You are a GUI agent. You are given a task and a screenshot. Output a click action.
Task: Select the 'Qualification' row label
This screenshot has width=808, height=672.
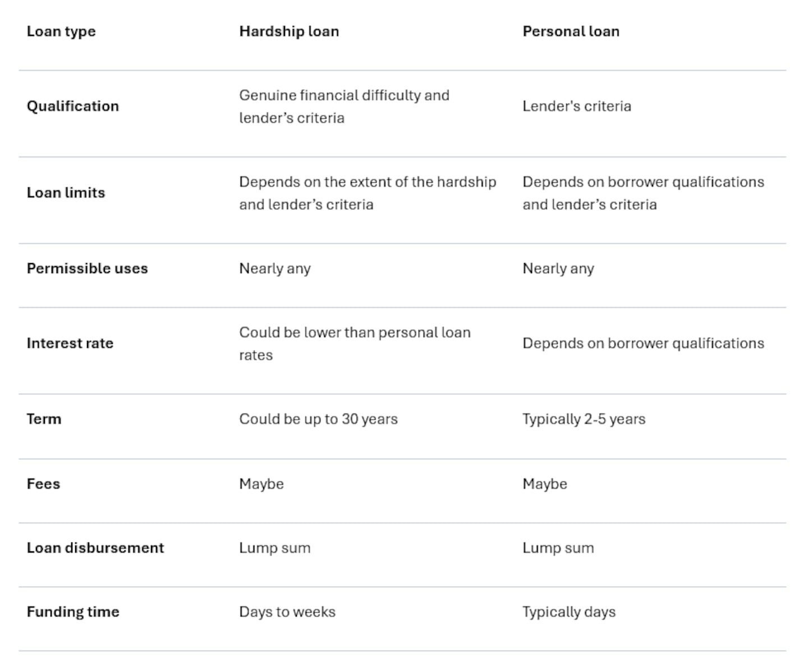tap(73, 107)
